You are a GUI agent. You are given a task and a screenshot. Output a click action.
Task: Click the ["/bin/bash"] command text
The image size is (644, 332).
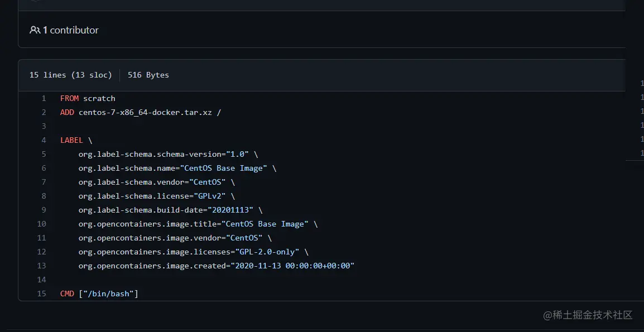pyautogui.click(x=108, y=294)
